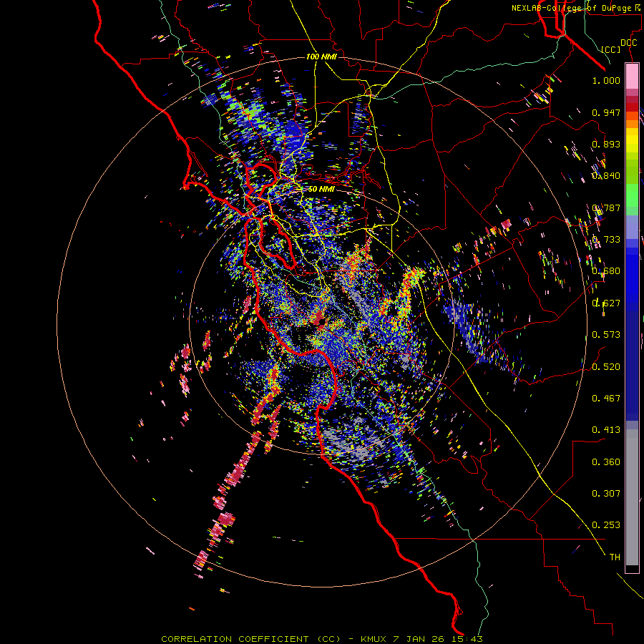Click the yellow segment of color bar
644x644 pixels.
click(632, 140)
